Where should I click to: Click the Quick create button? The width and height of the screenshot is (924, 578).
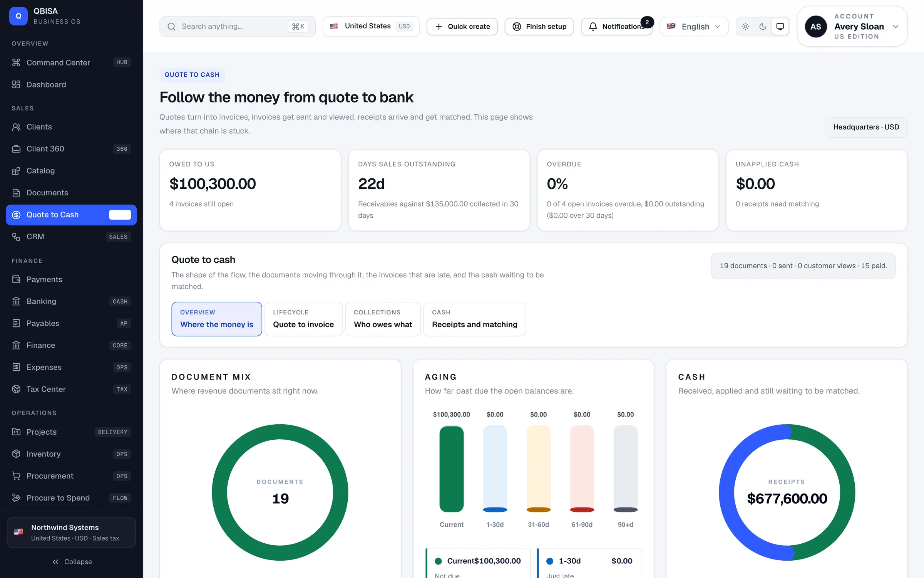[x=462, y=27]
